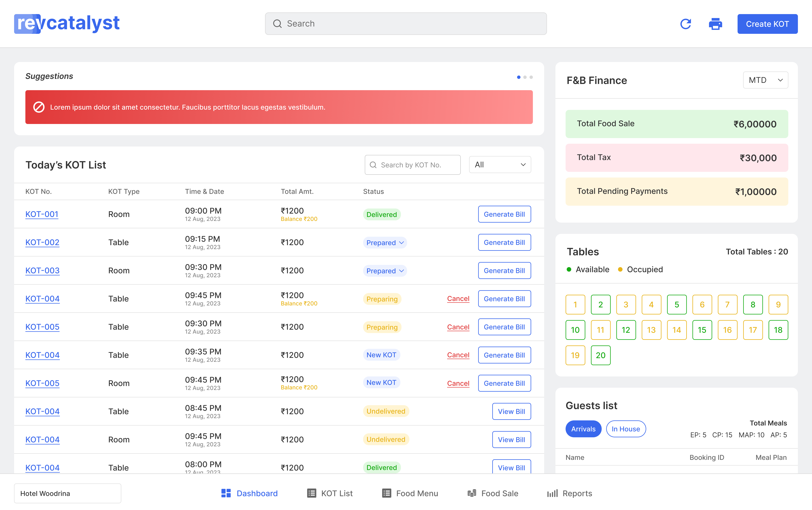
Task: Focus the Search by KOT No. field
Action: [x=412, y=165]
